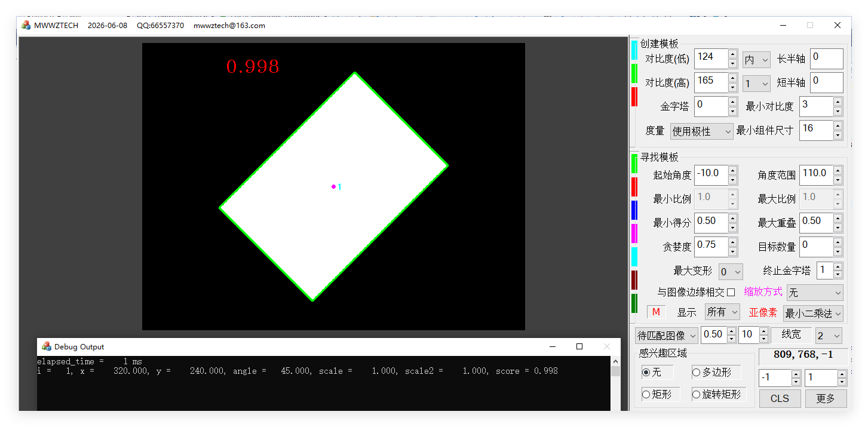The image size is (868, 427).
Task: Click the 对比度(高) input field
Action: tap(711, 82)
